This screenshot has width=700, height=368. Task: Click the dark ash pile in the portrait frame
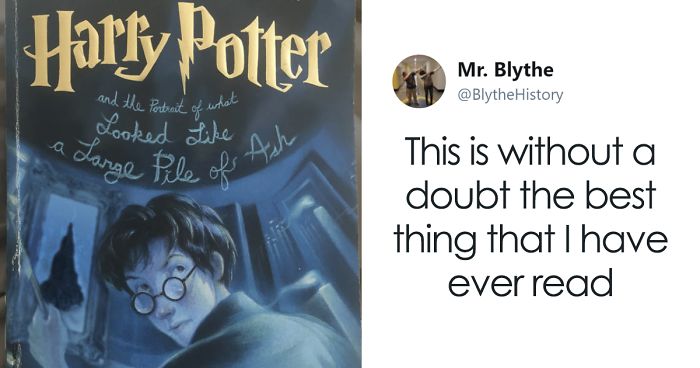pos(62,268)
